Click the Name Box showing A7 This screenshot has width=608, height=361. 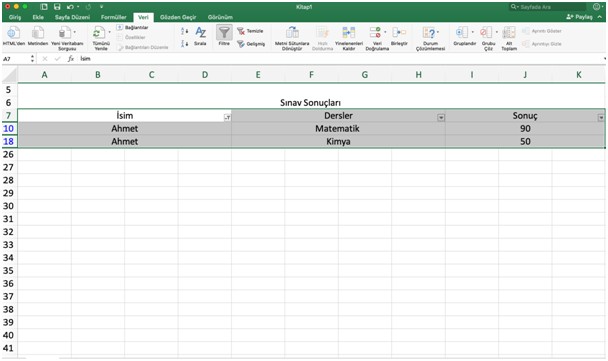(16, 59)
